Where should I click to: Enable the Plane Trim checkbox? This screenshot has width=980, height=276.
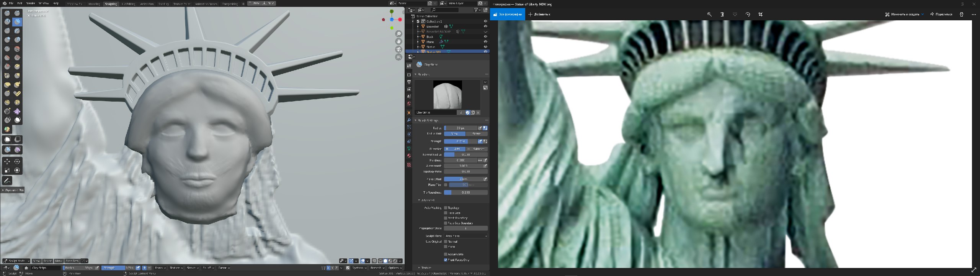[x=446, y=185]
